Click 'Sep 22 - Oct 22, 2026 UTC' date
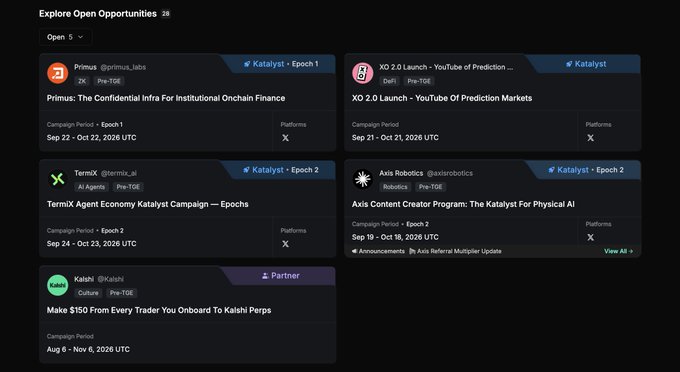680x372 pixels. [92, 137]
